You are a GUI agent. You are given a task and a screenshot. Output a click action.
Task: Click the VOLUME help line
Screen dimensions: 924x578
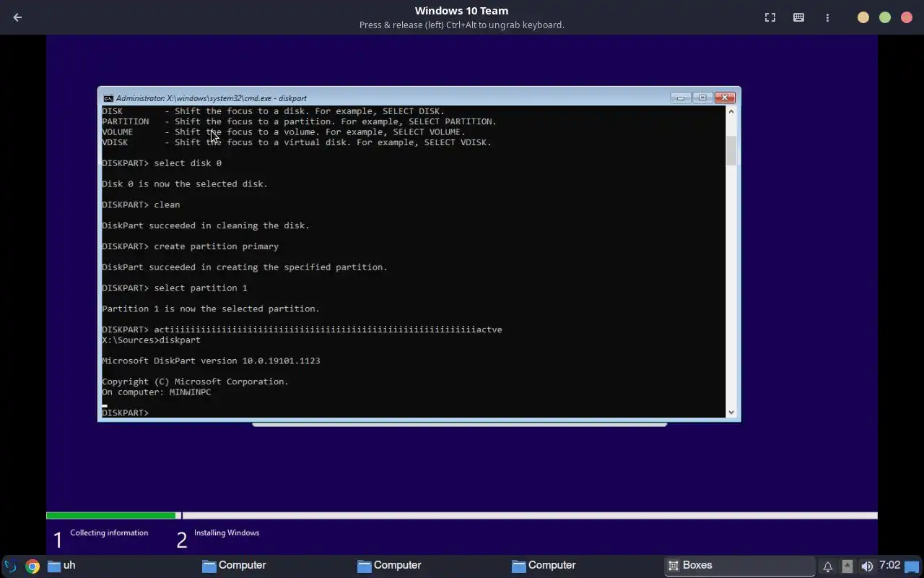point(284,132)
